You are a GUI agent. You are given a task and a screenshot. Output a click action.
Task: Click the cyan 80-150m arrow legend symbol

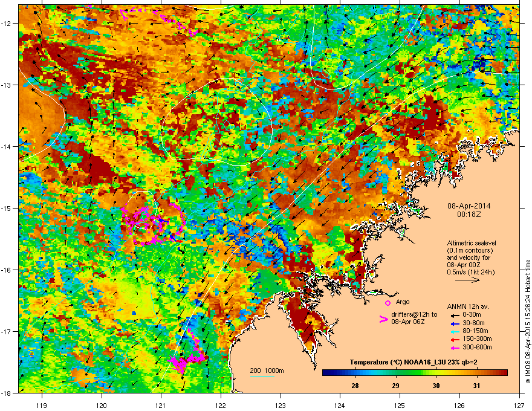[455, 332]
